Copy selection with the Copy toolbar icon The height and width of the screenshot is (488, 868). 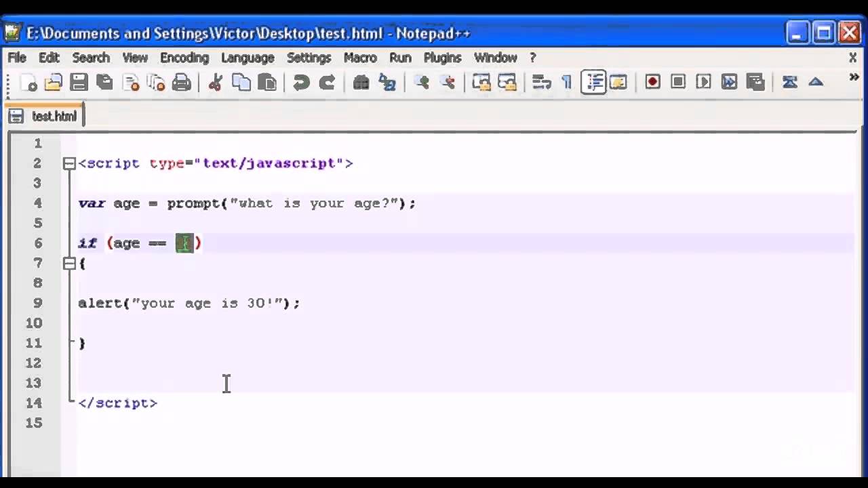click(241, 83)
